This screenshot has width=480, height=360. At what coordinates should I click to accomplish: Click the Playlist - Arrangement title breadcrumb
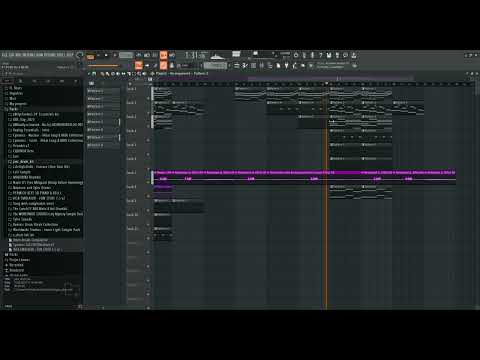point(182,74)
